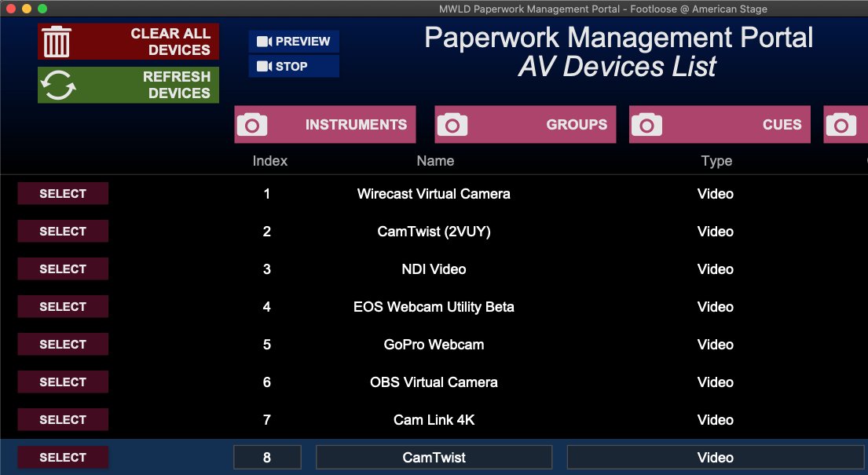Click Video type in the GoPro Webcam row

(x=715, y=345)
